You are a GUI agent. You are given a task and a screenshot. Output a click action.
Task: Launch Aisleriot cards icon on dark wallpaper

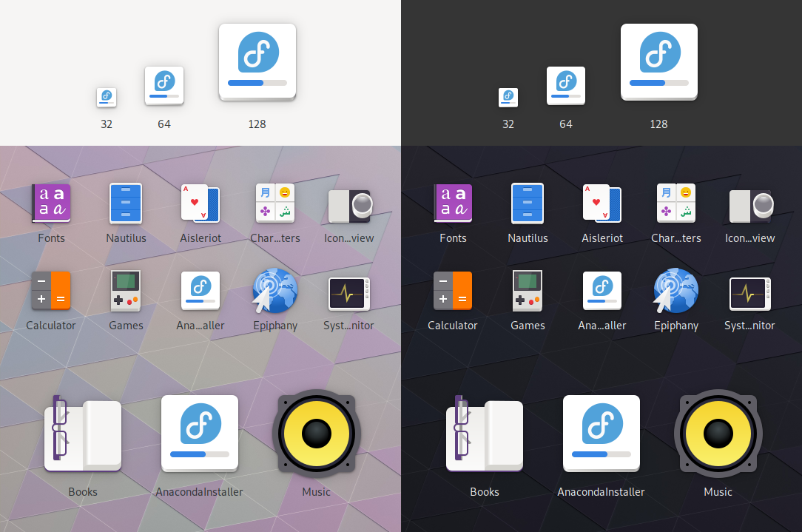(x=602, y=203)
